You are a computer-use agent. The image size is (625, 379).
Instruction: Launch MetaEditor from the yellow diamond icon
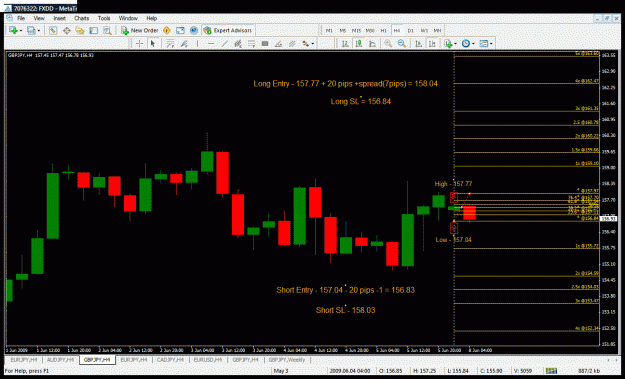click(167, 30)
